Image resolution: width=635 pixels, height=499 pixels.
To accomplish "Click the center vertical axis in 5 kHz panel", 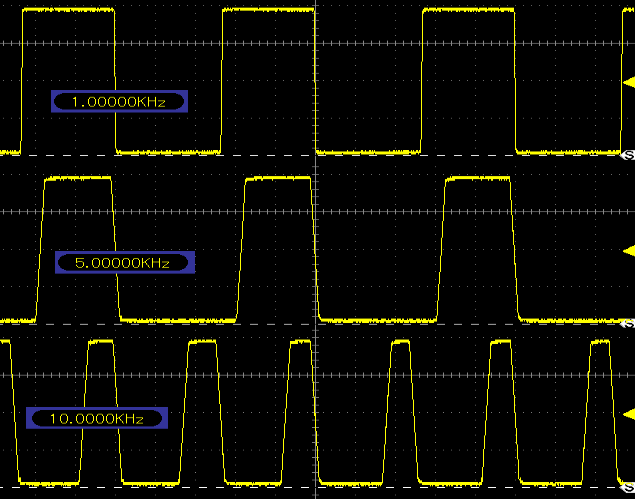I will pos(316,249).
